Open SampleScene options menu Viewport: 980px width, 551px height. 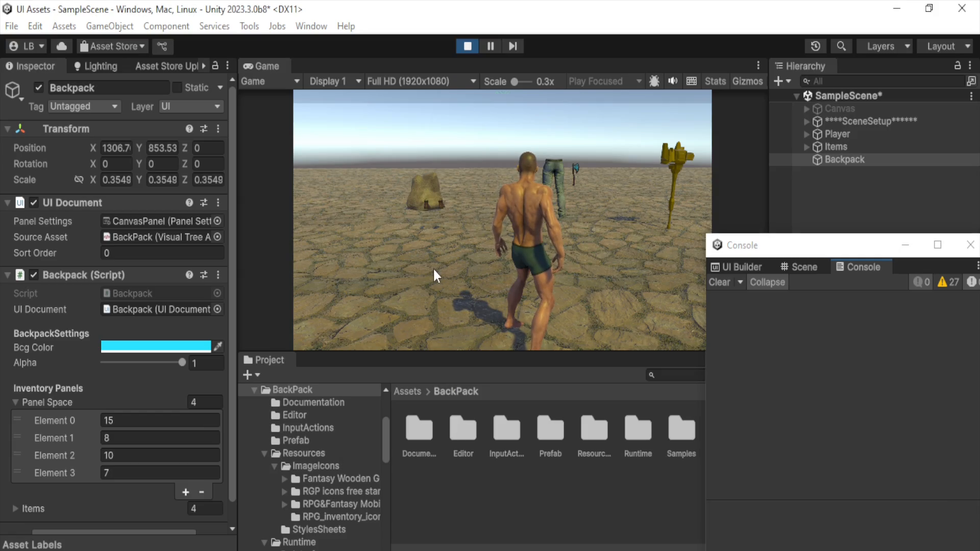[971, 96]
